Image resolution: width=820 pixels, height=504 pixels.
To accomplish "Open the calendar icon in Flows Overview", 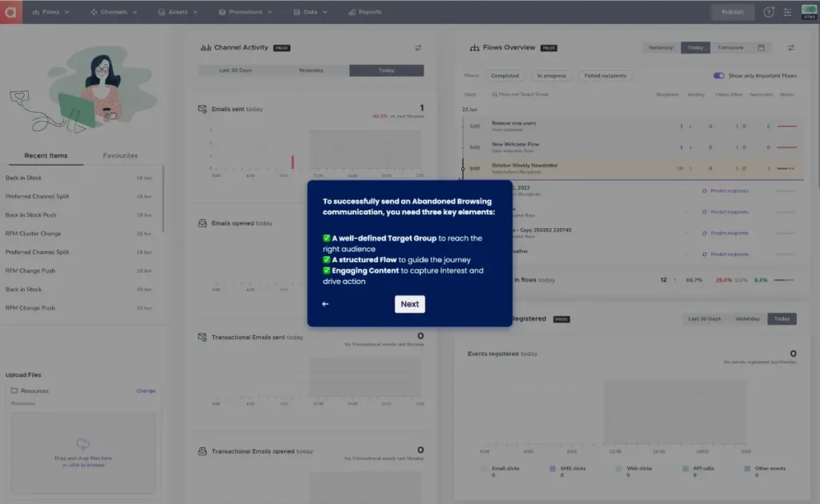I will tap(762, 47).
